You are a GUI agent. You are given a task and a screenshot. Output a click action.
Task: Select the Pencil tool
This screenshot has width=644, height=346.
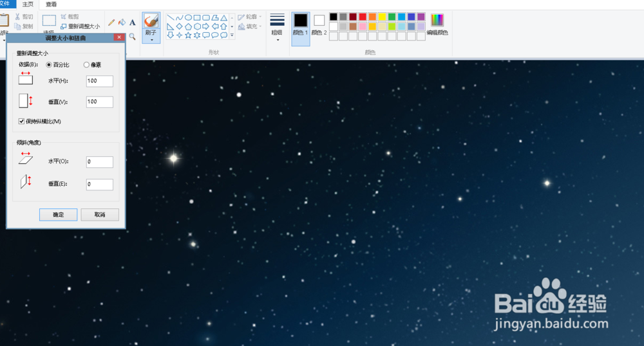[111, 22]
